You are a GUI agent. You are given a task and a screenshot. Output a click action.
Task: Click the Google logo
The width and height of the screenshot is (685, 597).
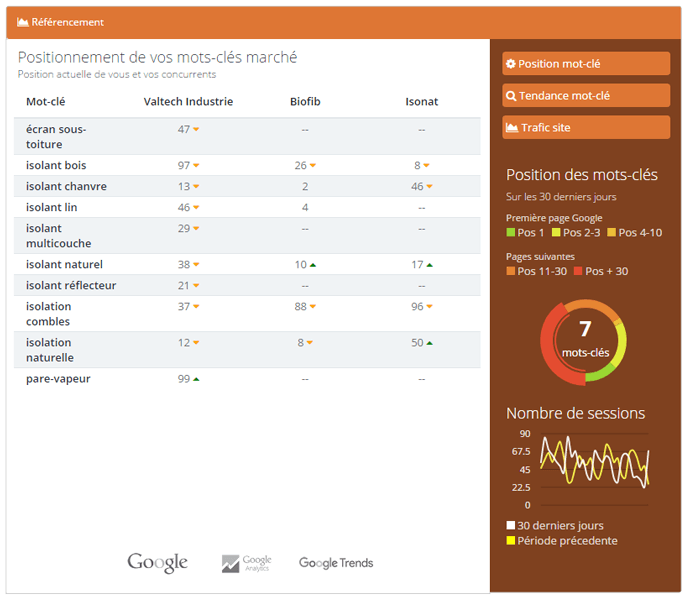click(x=157, y=562)
